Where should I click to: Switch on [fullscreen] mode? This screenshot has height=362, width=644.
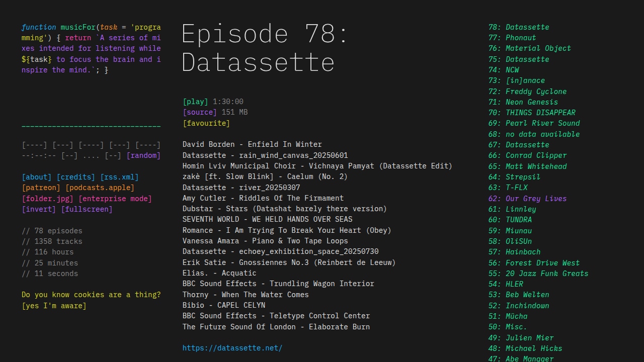(87, 209)
